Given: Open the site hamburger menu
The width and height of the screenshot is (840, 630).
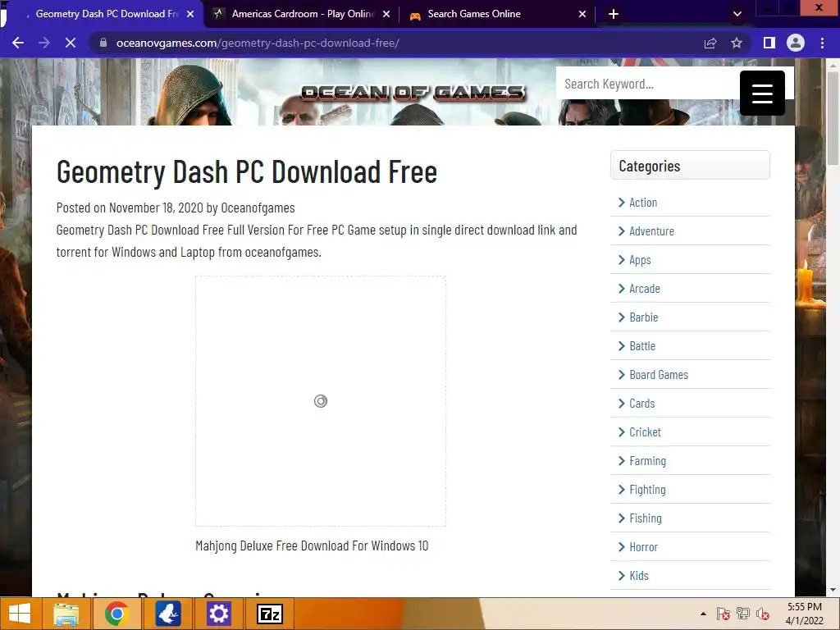Looking at the screenshot, I should [762, 93].
